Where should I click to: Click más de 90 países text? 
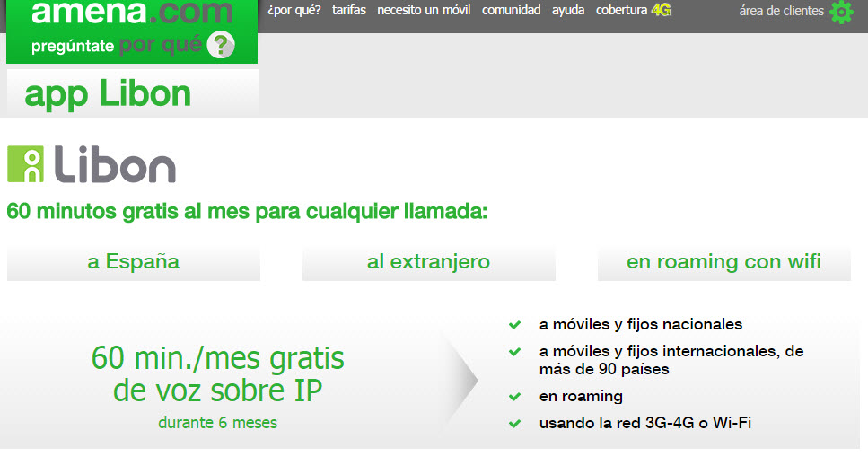604,369
